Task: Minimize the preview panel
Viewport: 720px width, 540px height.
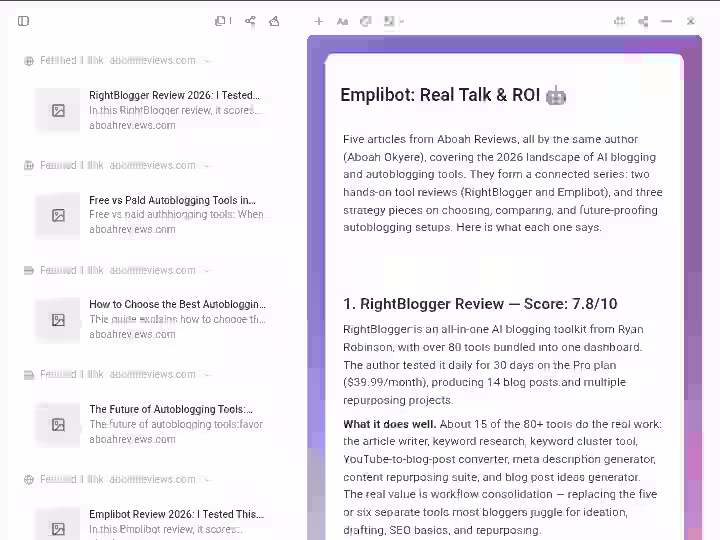Action: coord(666,21)
